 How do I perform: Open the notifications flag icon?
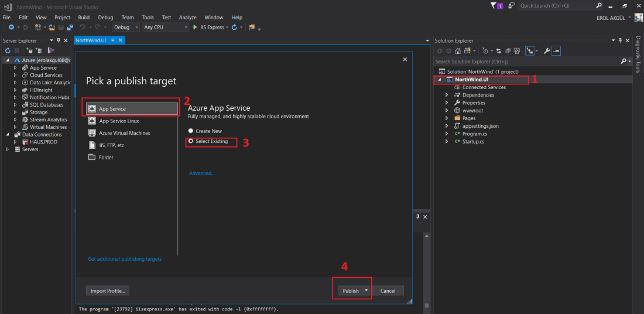[x=494, y=5]
